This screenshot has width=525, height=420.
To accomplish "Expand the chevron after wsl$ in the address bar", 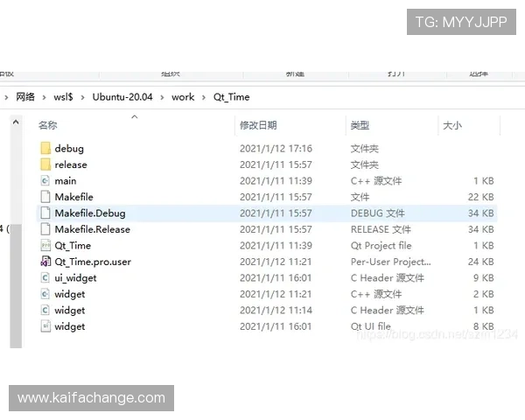I will click(x=84, y=97).
